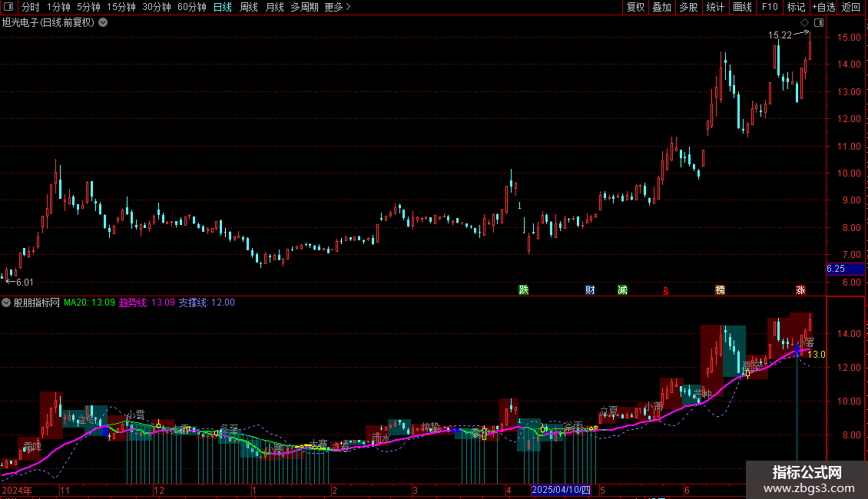This screenshot has height=499, width=868.
Task: Expand the 更多 period options
Action: (x=337, y=7)
